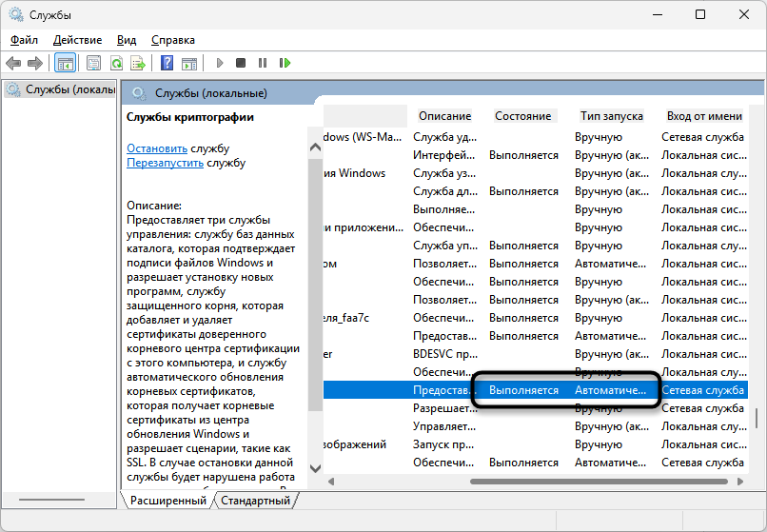Export the list using toolbar icon

coord(138,63)
